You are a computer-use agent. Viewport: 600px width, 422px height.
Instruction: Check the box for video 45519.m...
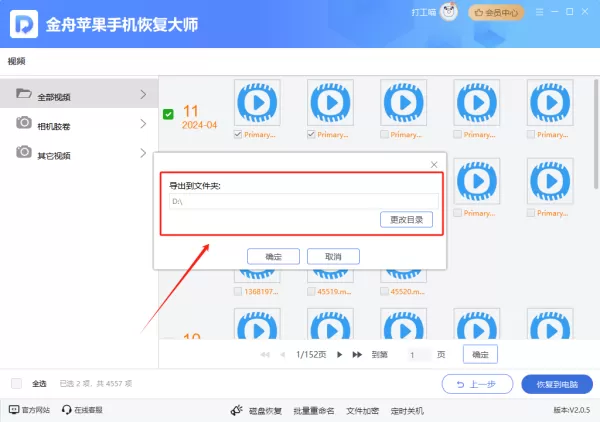pos(311,292)
